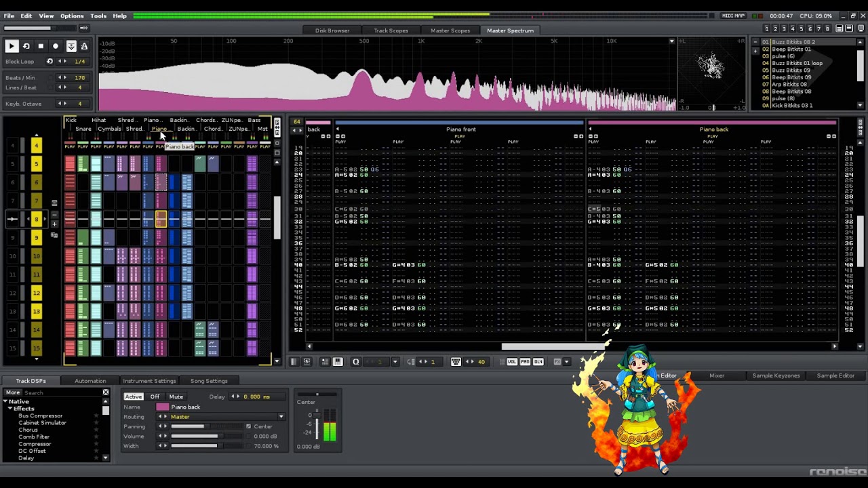Image resolution: width=868 pixels, height=488 pixels.
Task: Open the Help menu
Action: 119,16
